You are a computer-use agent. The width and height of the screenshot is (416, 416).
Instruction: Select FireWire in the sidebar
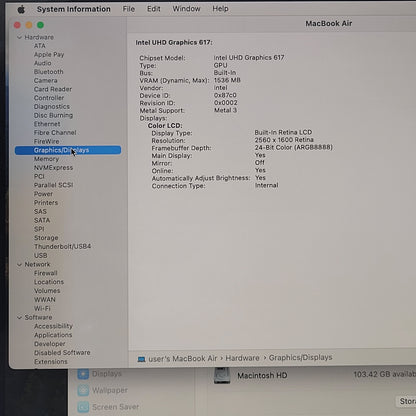pos(46,141)
